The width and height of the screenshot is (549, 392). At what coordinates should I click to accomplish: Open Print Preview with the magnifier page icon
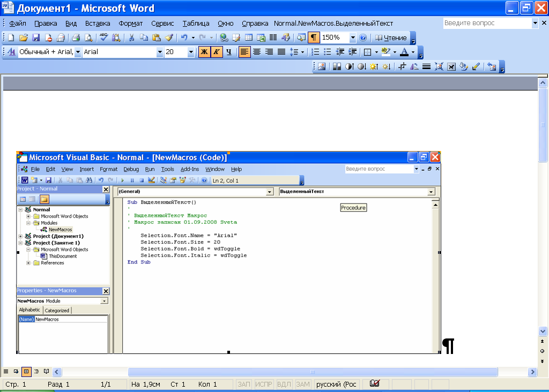(88, 37)
